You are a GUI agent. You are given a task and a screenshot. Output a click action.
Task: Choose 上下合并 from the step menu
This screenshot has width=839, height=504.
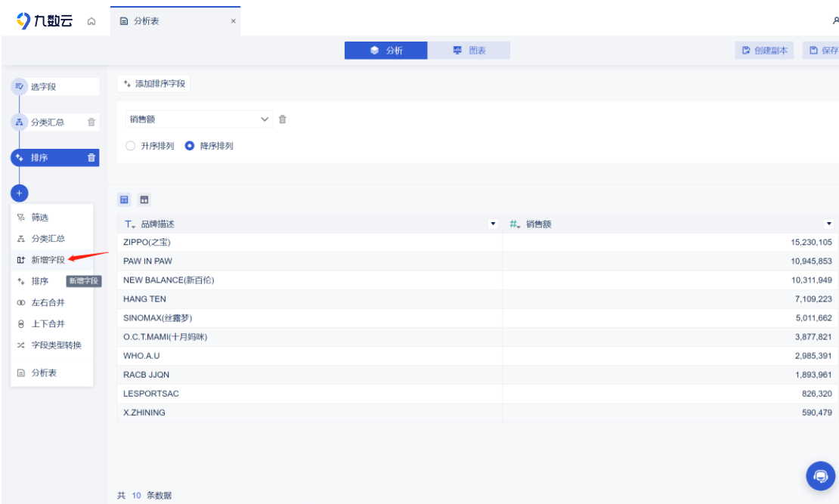[52, 324]
